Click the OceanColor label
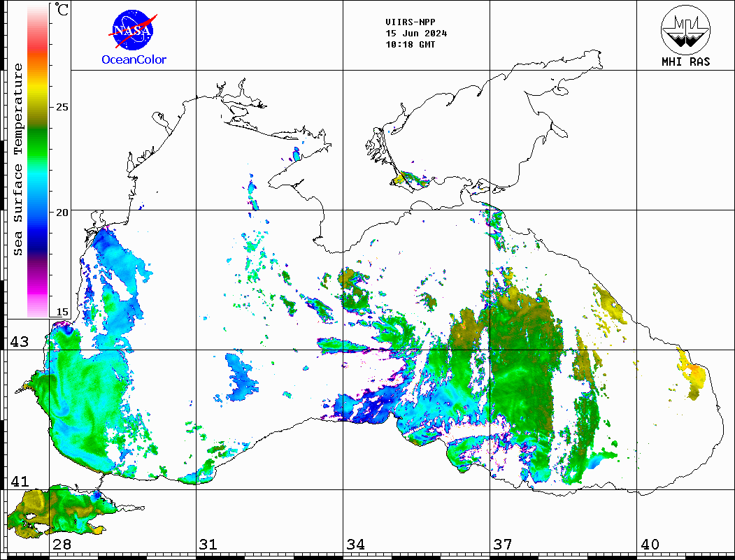 point(134,59)
